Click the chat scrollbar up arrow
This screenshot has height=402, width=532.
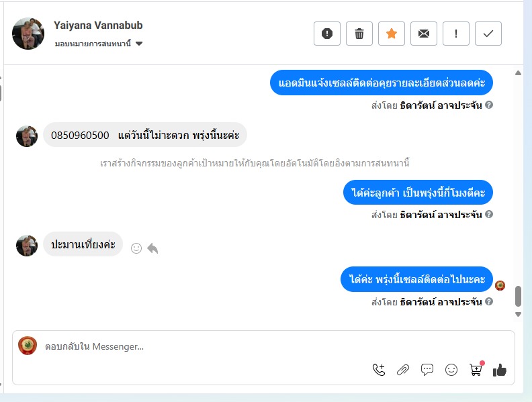point(518,72)
